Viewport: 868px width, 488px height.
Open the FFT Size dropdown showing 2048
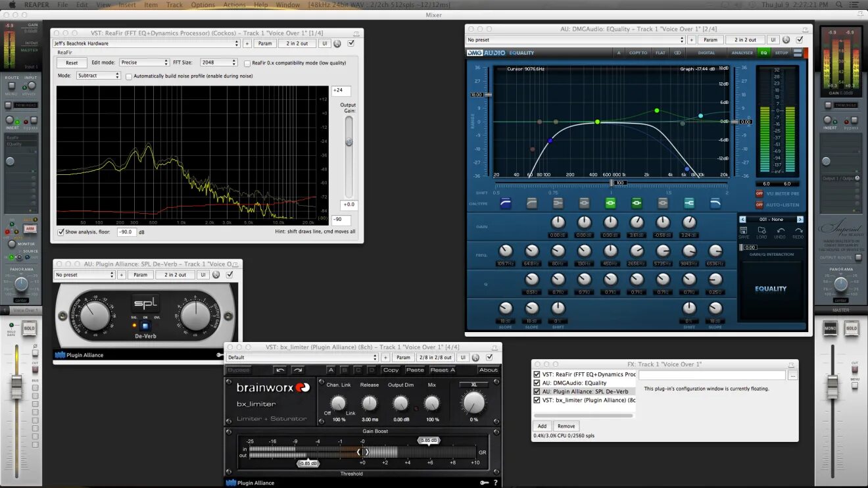[x=217, y=62]
